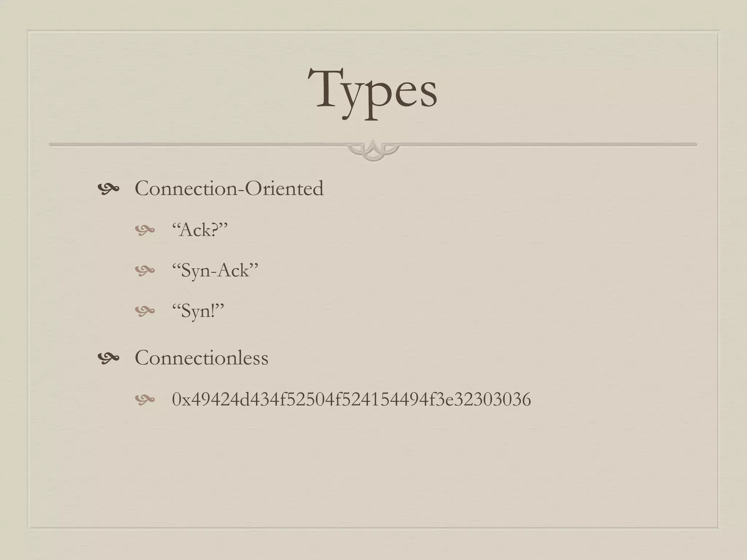Click the slide's inner border frame at top edge
The image size is (747, 560).
click(x=373, y=31)
